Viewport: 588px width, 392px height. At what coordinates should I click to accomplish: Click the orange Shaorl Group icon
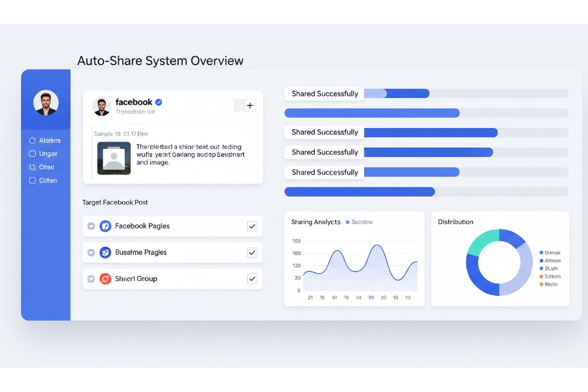(x=105, y=279)
